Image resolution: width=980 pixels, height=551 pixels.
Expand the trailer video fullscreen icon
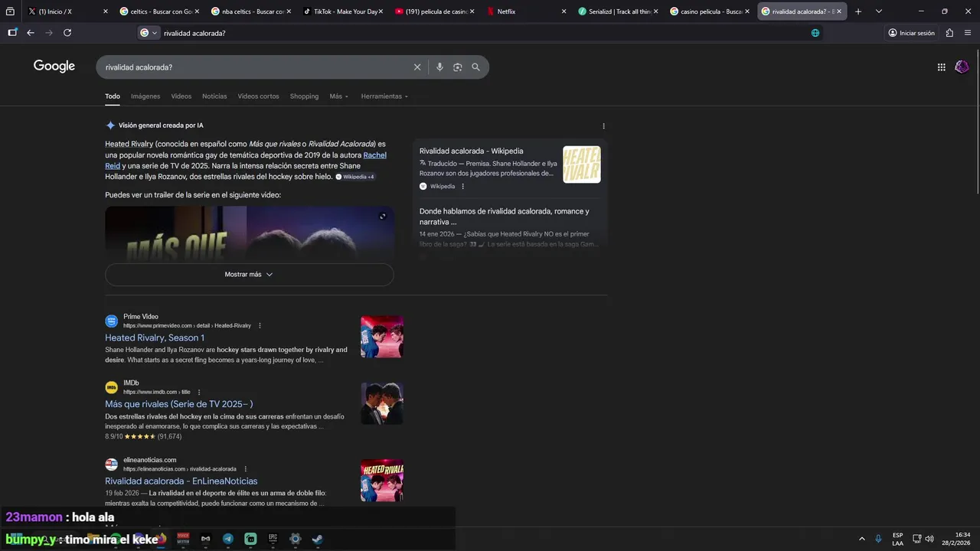pos(383,217)
